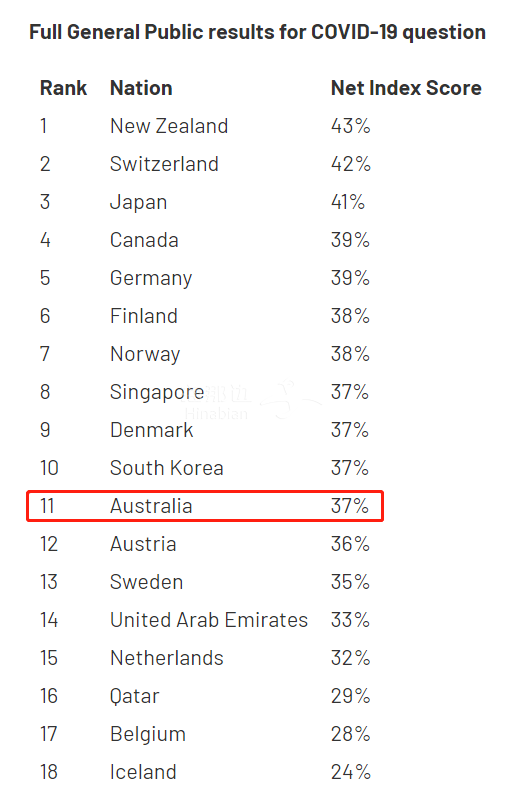Click the table title about COVID-19 question
Viewport: 507px width, 801px height.
click(257, 32)
